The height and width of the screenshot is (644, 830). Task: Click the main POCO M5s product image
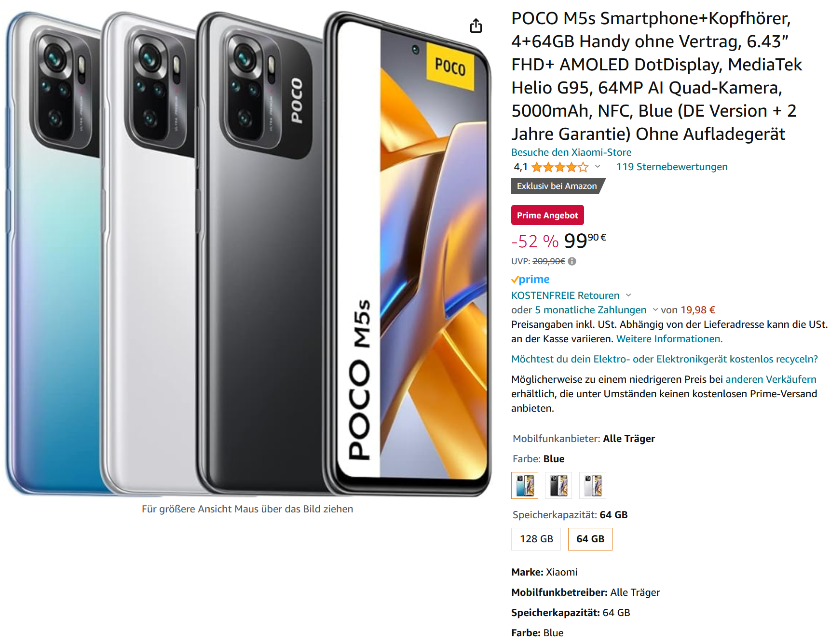pyautogui.click(x=247, y=253)
